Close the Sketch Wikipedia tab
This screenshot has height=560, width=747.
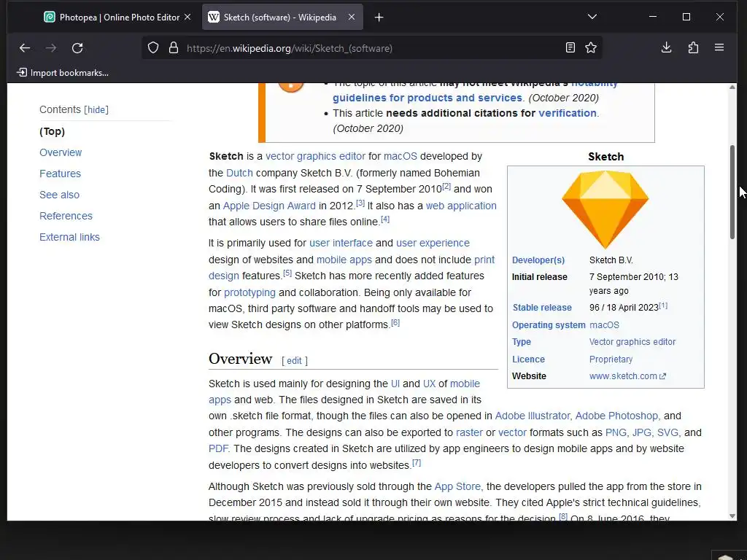click(351, 17)
